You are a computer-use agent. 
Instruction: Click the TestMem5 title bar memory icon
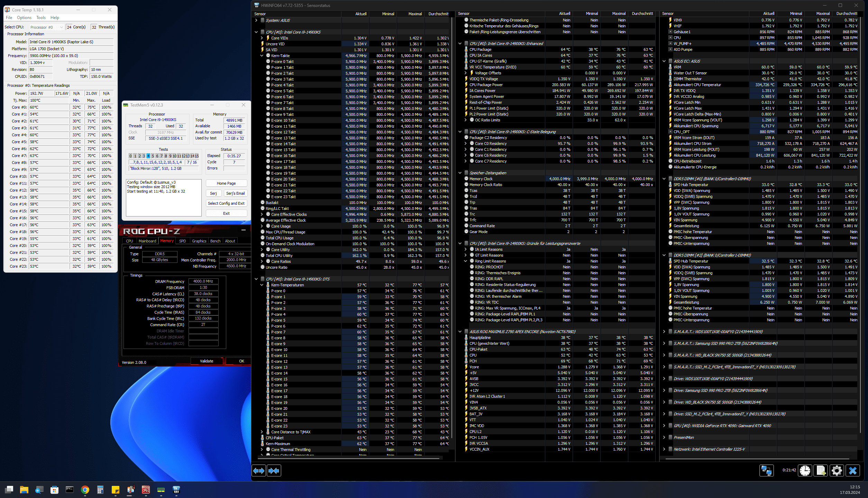click(126, 105)
